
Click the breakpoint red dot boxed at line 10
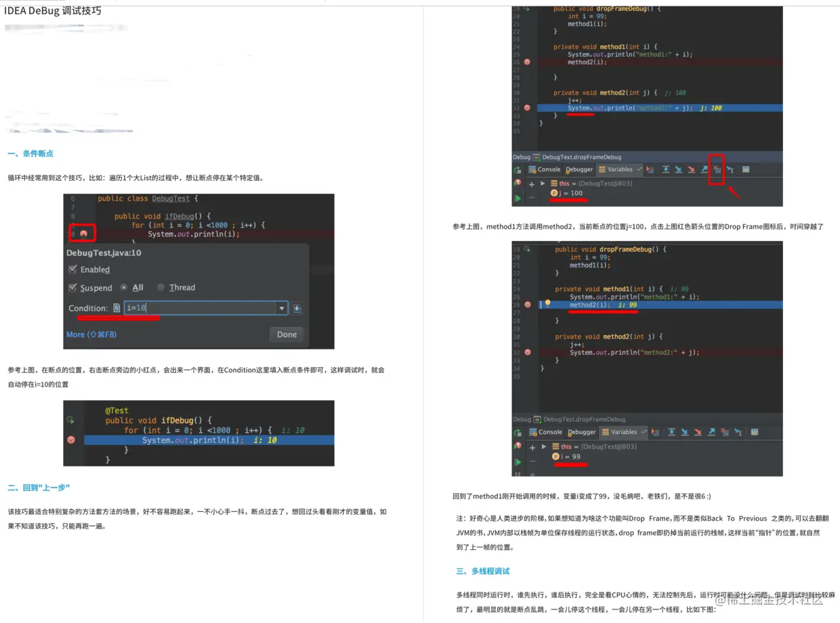[83, 234]
